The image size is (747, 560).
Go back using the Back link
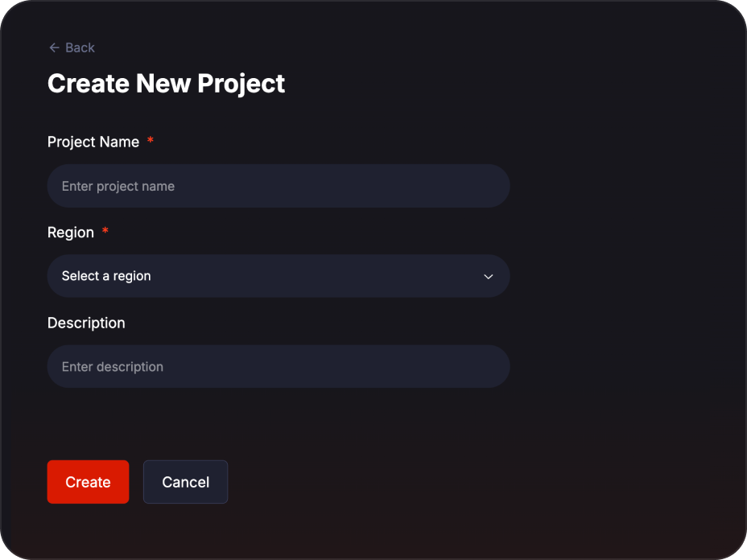72,47
